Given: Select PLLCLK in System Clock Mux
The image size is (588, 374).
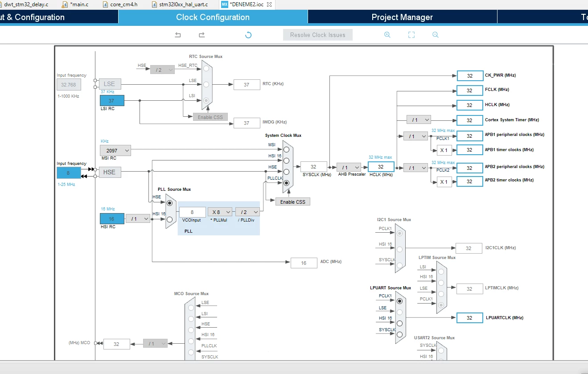Looking at the screenshot, I should coord(286,183).
